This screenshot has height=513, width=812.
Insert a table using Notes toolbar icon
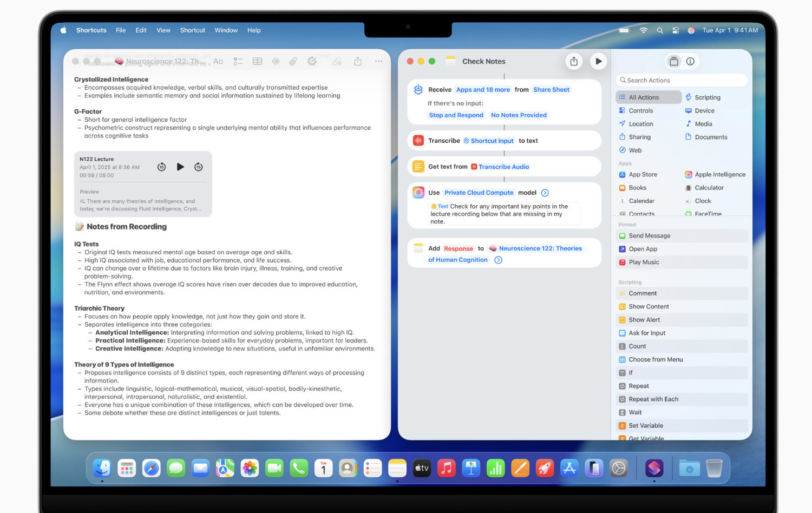(x=257, y=62)
